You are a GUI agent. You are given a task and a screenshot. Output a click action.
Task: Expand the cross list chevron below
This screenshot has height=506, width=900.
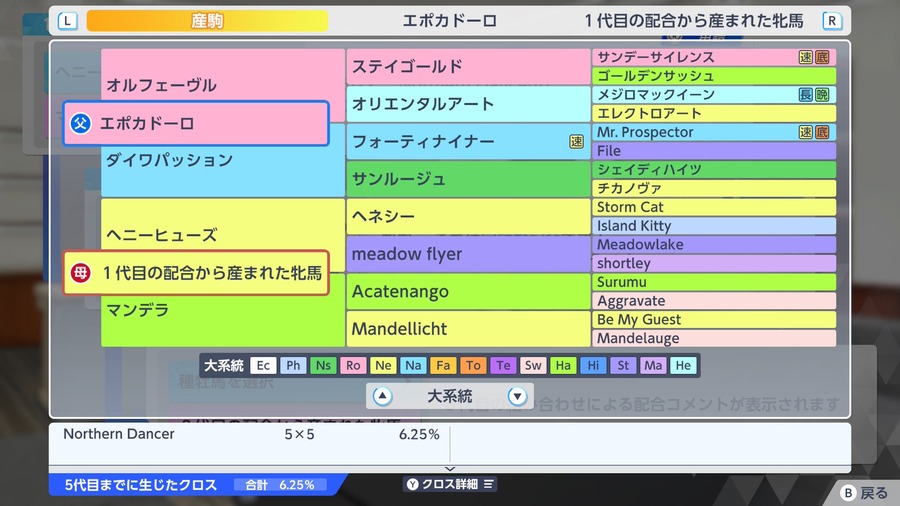(450, 469)
